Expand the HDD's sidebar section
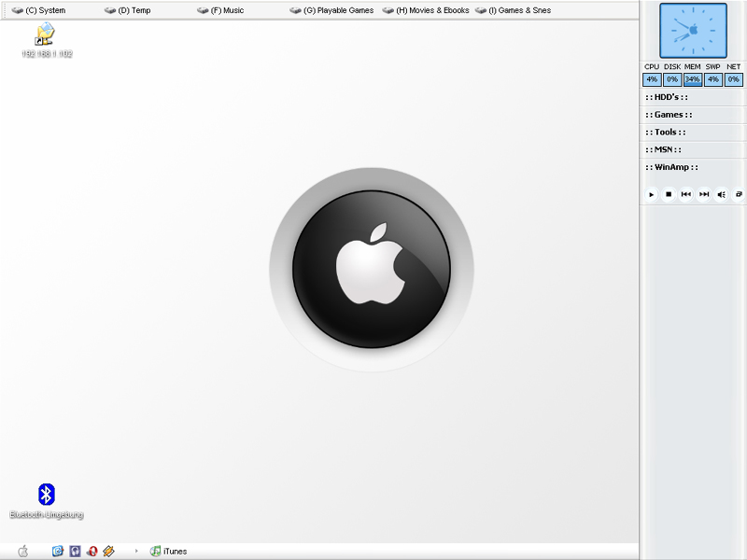Screen dimensions: 747x560 pos(667,97)
